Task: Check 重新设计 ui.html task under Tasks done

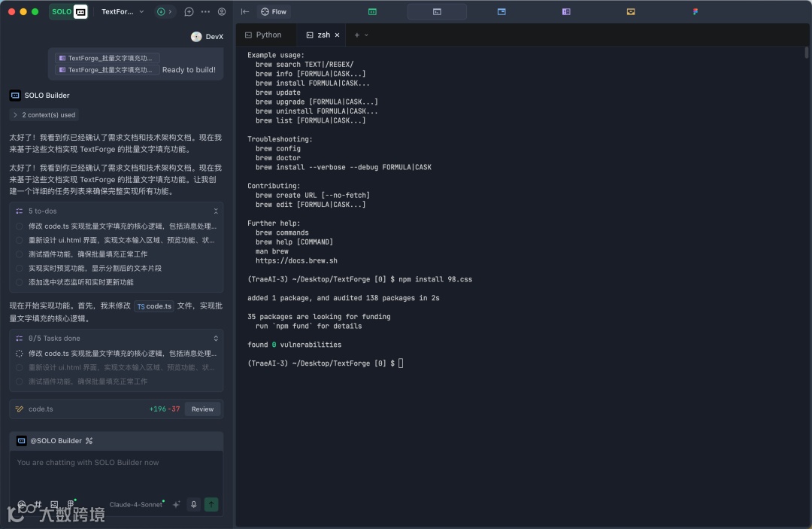Action: (19, 367)
